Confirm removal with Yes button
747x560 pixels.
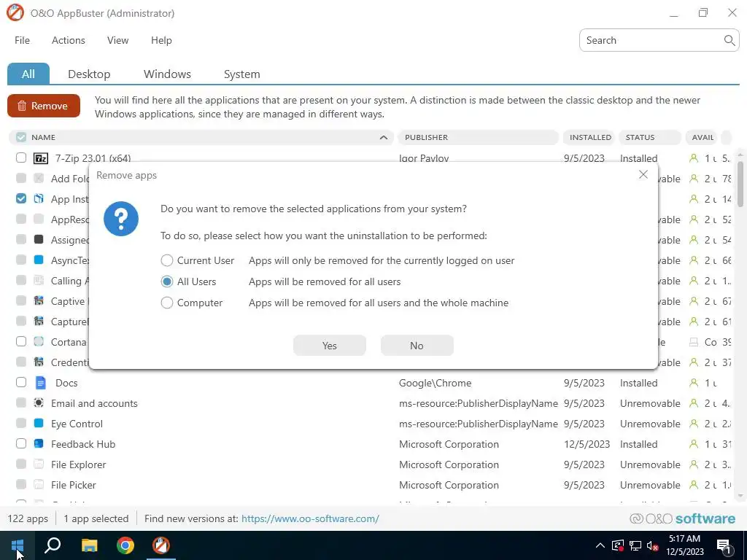point(330,345)
